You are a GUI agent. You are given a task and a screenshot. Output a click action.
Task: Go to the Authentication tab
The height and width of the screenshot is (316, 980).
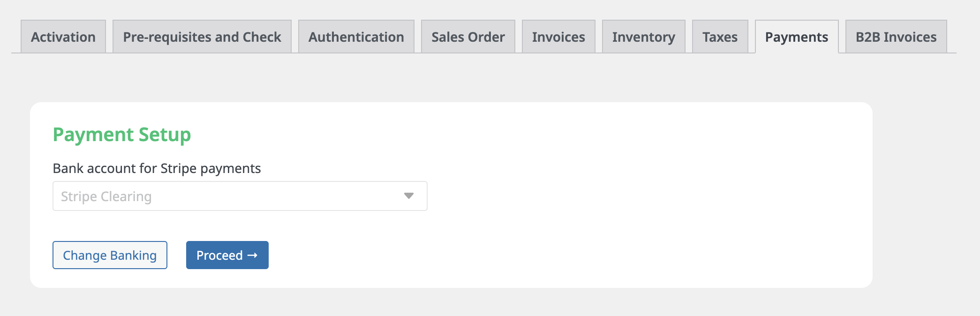pyautogui.click(x=356, y=37)
